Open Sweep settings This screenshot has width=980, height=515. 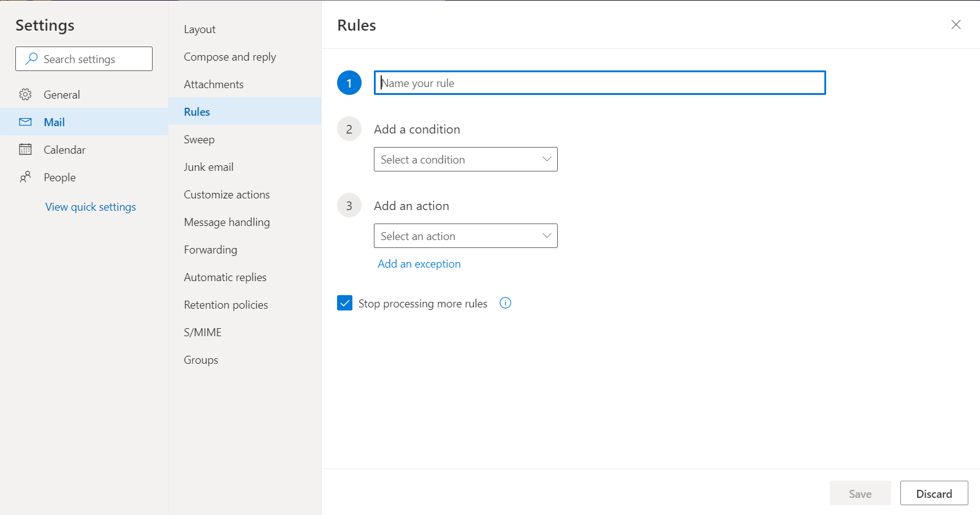pos(245,140)
